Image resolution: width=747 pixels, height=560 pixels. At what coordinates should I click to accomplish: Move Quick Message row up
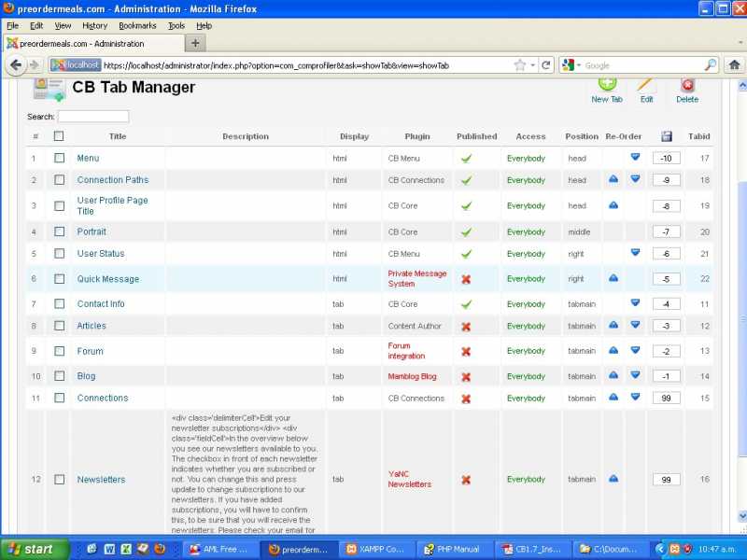point(613,277)
